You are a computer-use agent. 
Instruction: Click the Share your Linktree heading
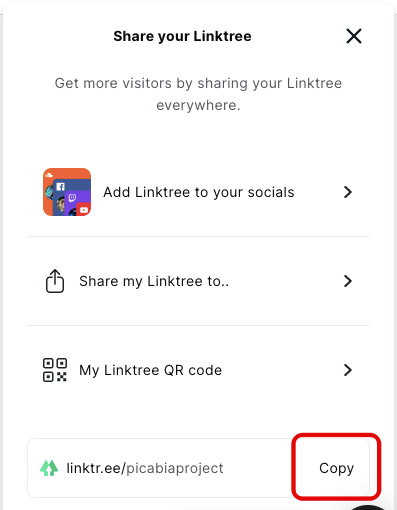point(182,36)
